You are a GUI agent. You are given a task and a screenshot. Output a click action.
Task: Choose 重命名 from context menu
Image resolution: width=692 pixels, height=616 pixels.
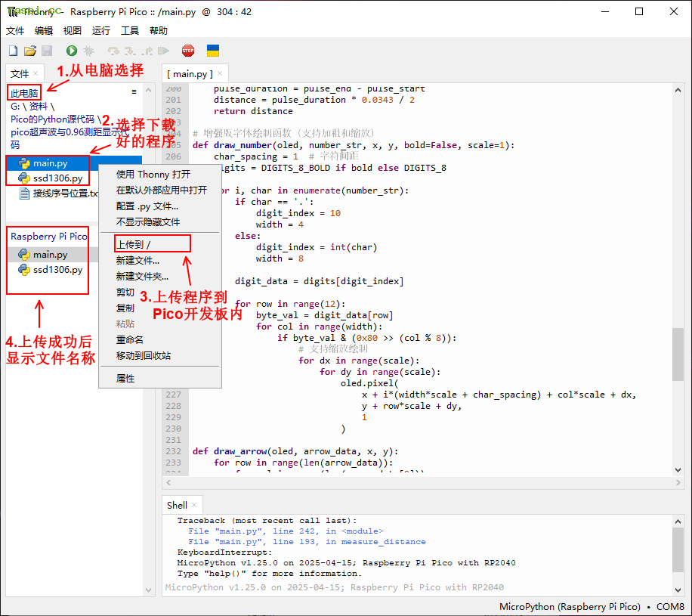(129, 339)
